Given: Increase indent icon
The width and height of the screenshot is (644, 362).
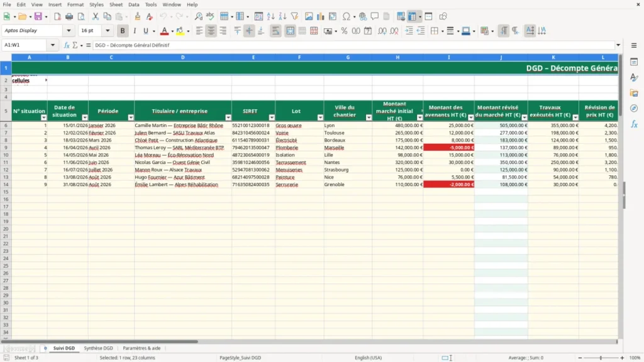Looking at the screenshot, I should pos(409,31).
